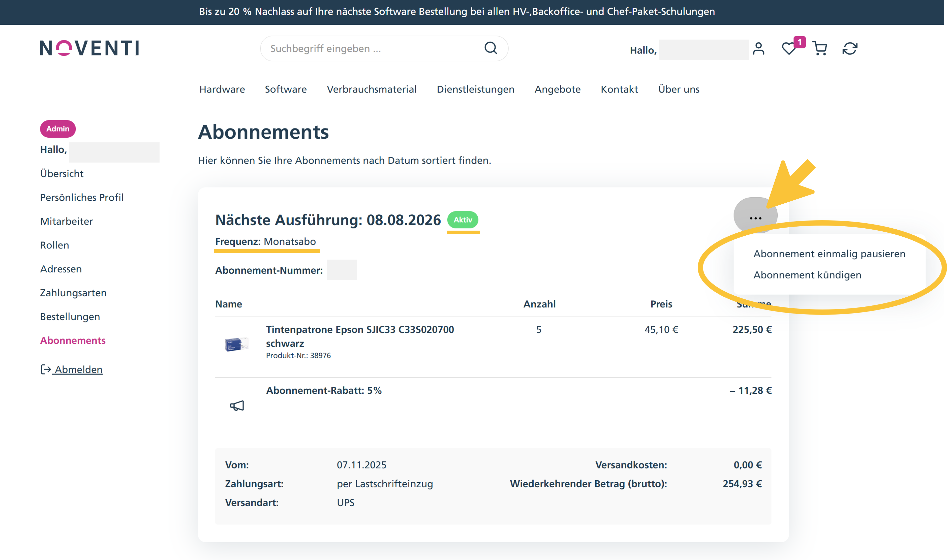Select Abonnement einmalig pausieren

(829, 254)
